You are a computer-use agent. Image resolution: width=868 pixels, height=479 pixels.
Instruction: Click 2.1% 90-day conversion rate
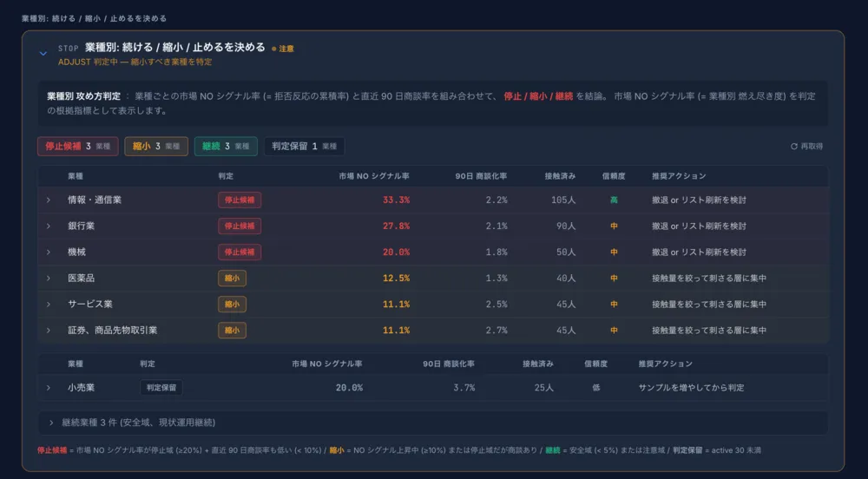tap(496, 226)
